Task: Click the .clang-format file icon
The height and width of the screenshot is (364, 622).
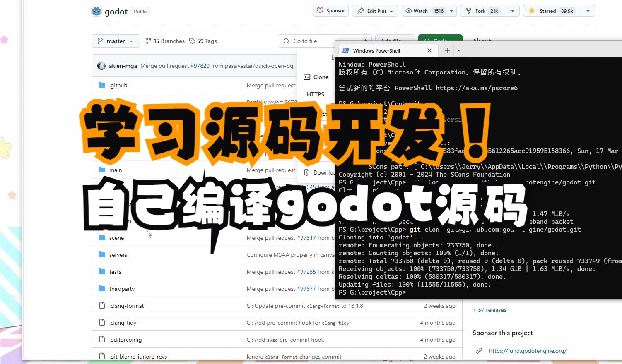Action: pos(102,305)
